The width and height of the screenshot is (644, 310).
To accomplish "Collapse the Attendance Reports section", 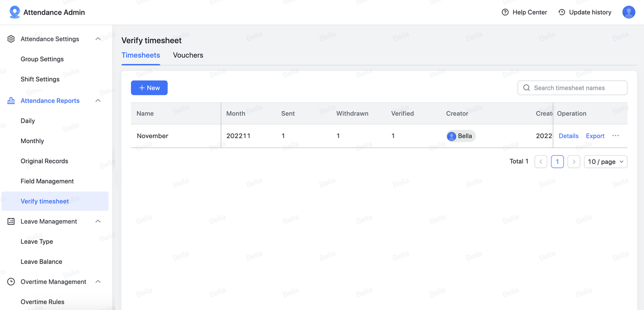I will point(98,100).
